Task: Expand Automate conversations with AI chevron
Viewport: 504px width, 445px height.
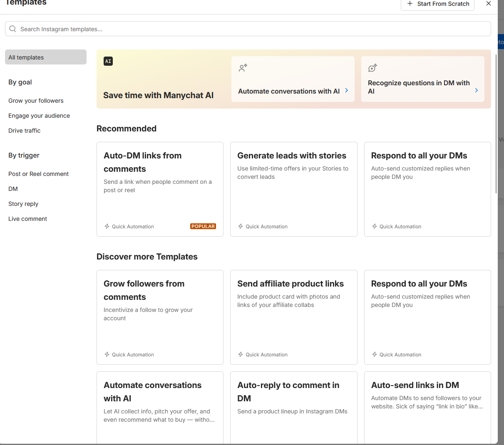Action: [346, 90]
